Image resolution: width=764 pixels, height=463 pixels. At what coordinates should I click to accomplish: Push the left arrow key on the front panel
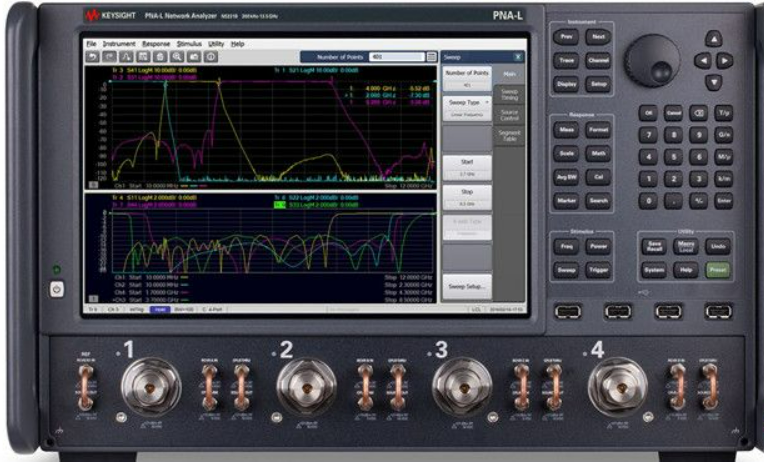(702, 60)
